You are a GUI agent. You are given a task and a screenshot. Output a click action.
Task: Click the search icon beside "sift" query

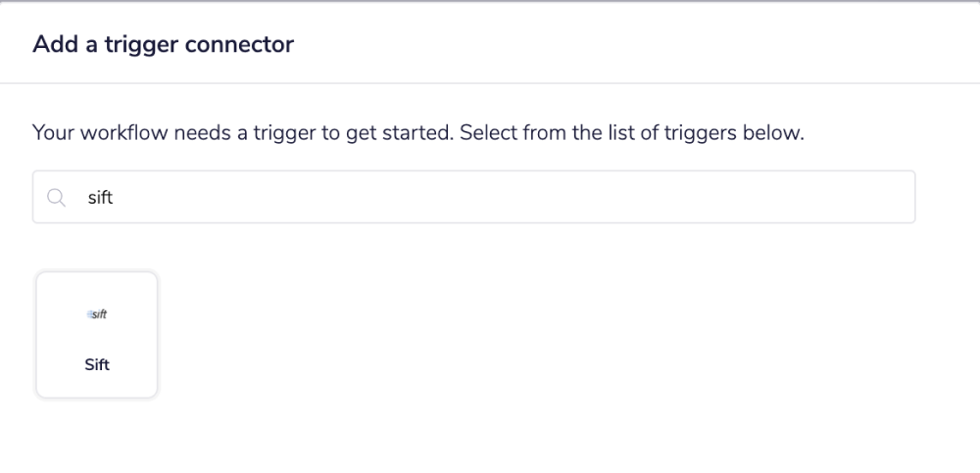(x=57, y=198)
